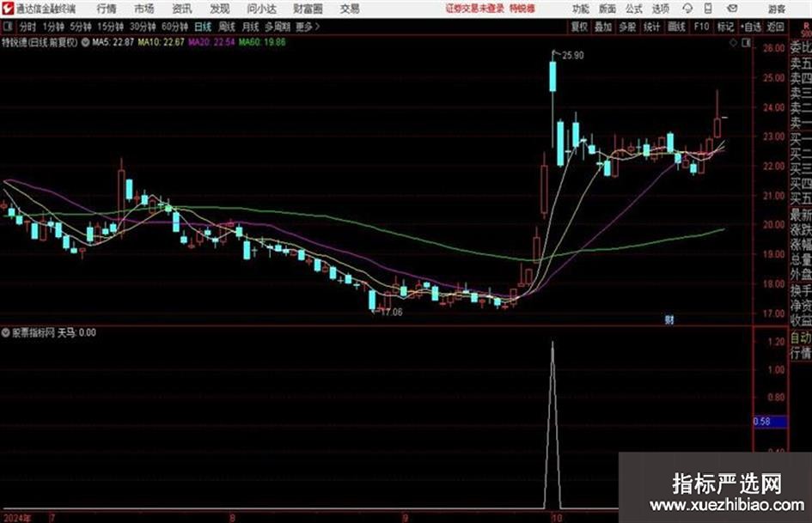Switch to the 月线 monthly tab

[250, 27]
